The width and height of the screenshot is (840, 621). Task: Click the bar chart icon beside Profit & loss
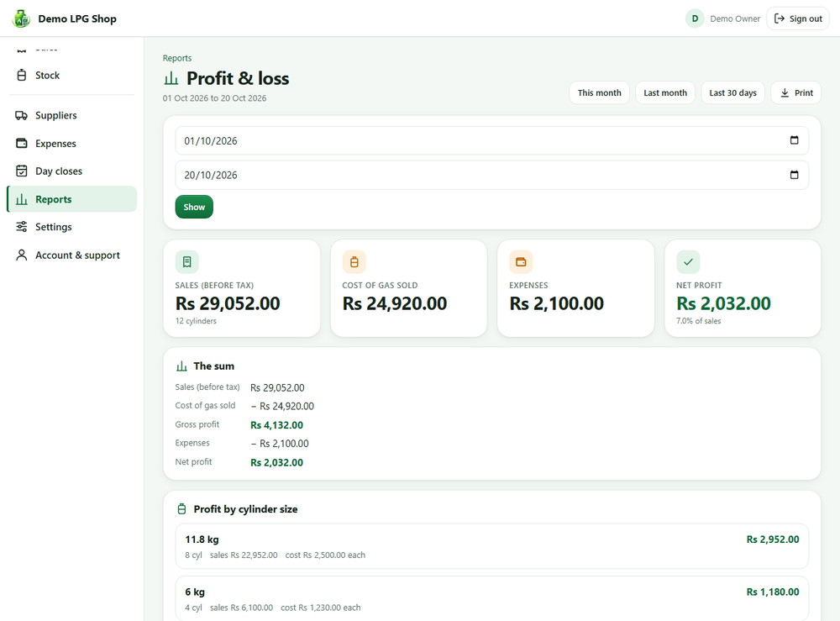(x=171, y=79)
